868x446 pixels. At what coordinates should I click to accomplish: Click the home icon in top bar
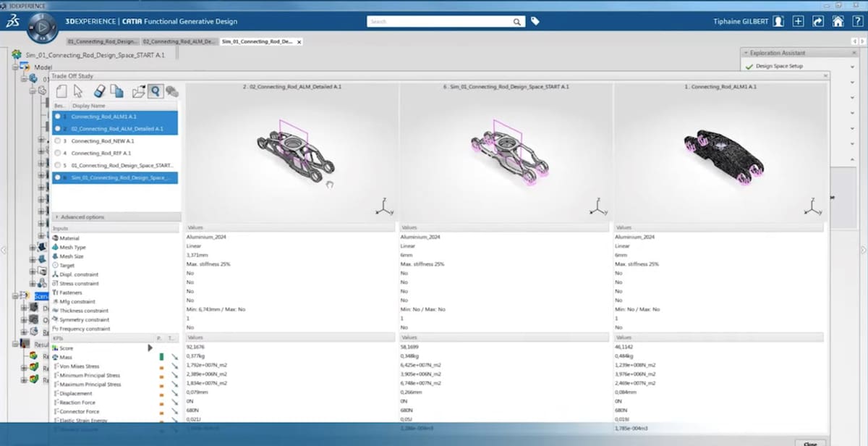(838, 22)
